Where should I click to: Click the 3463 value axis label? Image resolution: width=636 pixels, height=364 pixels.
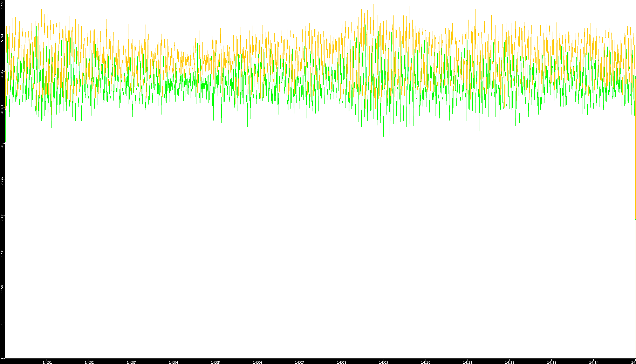click(2, 145)
